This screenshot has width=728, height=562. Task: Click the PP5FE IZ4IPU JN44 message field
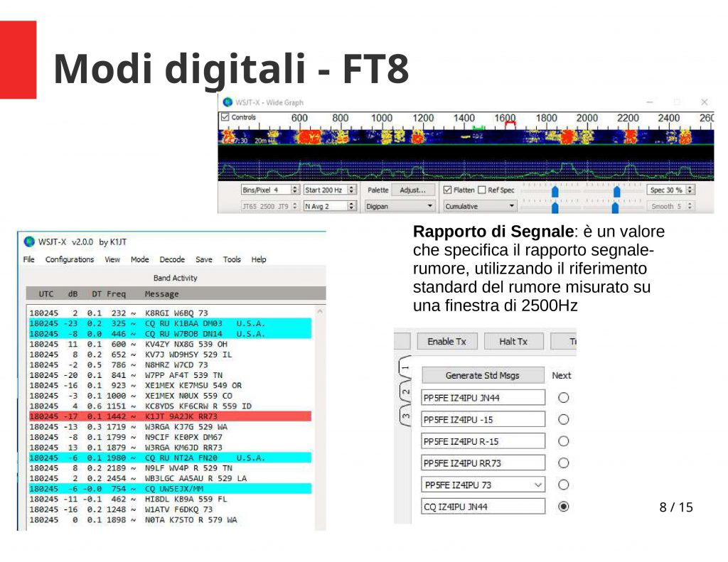483,398
